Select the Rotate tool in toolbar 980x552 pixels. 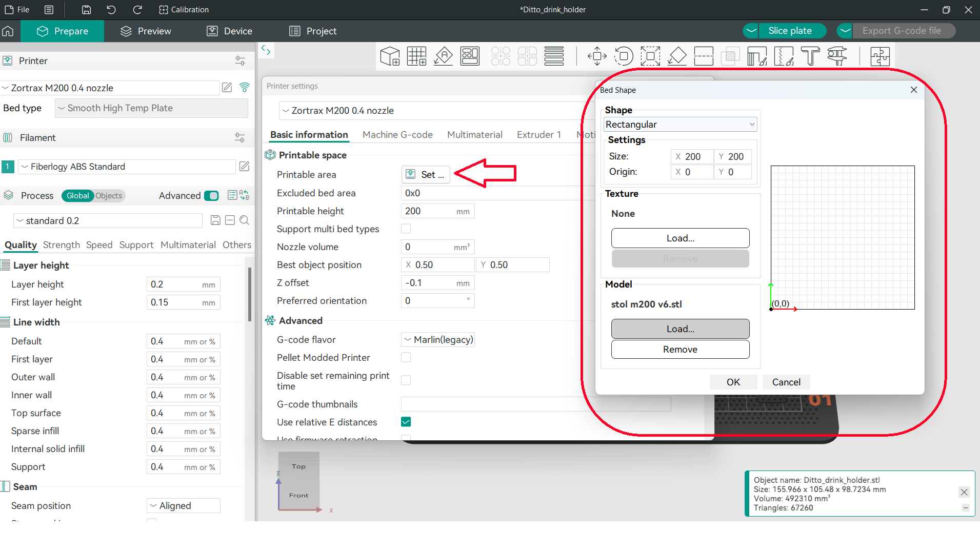(x=624, y=56)
